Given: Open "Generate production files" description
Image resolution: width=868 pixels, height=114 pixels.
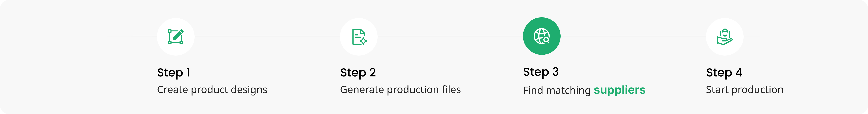Looking at the screenshot, I should point(400,90).
